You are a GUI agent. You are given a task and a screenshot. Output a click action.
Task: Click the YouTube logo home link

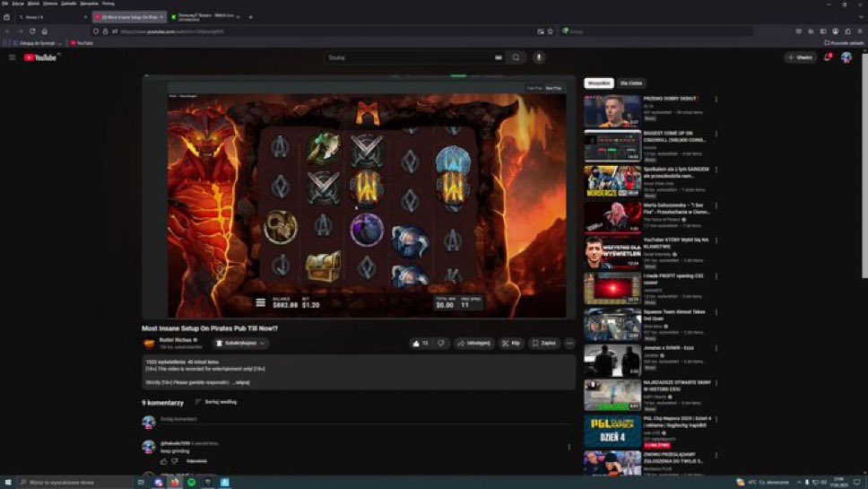[x=39, y=57]
